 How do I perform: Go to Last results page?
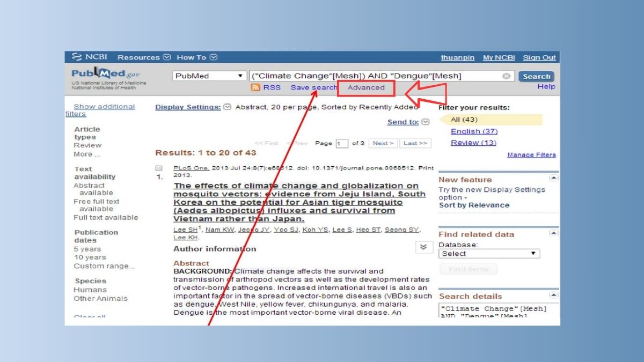point(415,143)
